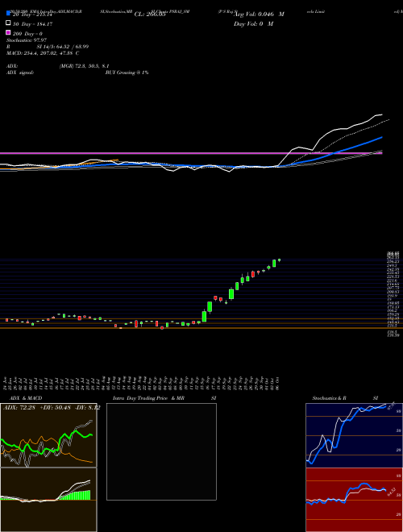
Task: Click the white 50 Day EMA legend swatch
Action: point(8,23)
